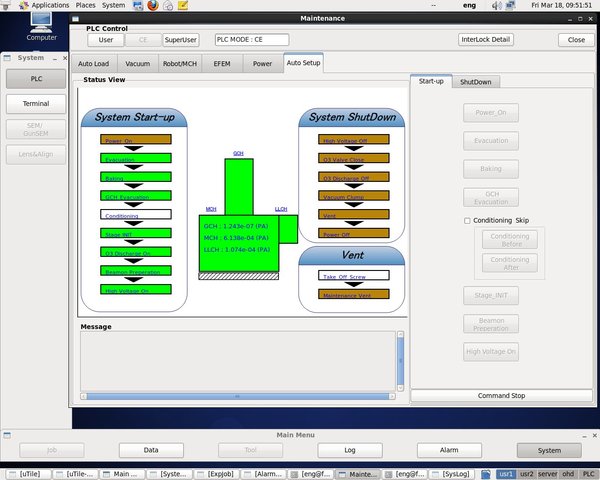Click Maintenance Vent box in Vent panel
Viewport: 600px width, 480px height.
[353, 295]
